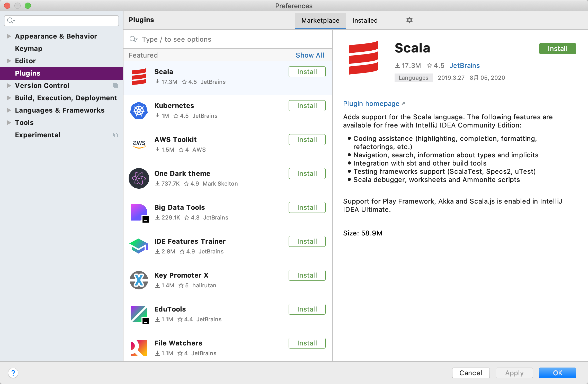
Task: Click the AWS Toolkit logo
Action: [139, 144]
